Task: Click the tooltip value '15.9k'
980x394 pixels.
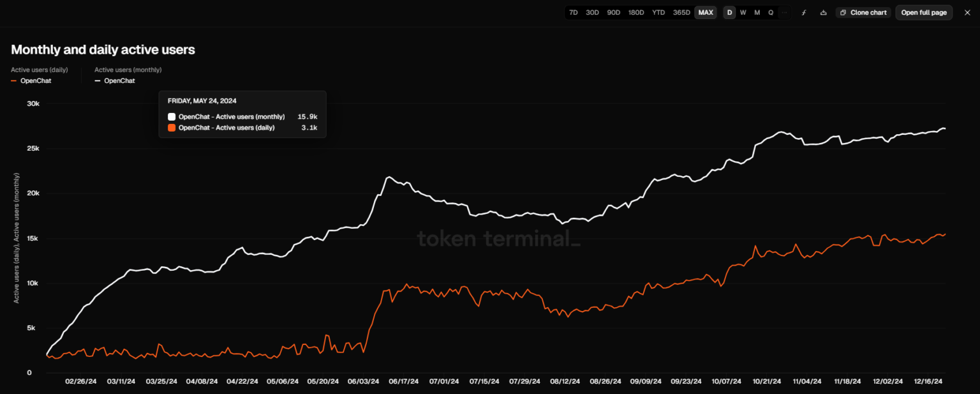Action: coord(308,117)
